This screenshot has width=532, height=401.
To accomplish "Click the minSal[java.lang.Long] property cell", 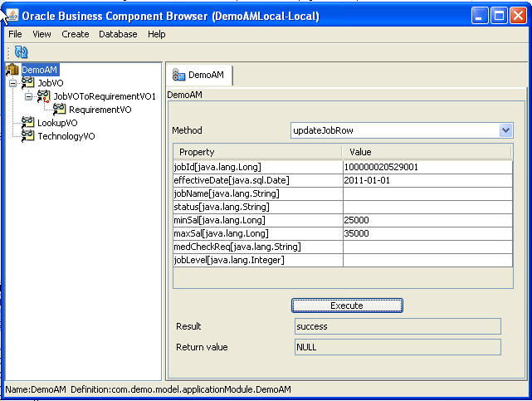I will pos(258,220).
